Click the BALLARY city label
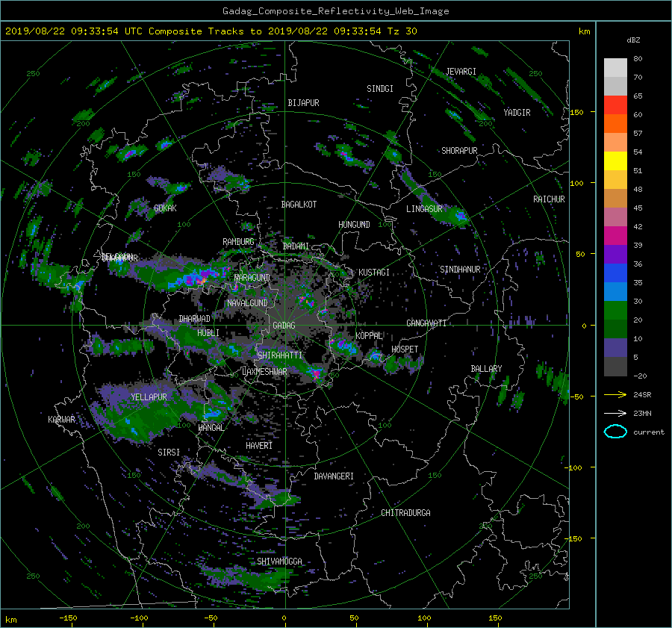The width and height of the screenshot is (672, 628). pos(486,369)
